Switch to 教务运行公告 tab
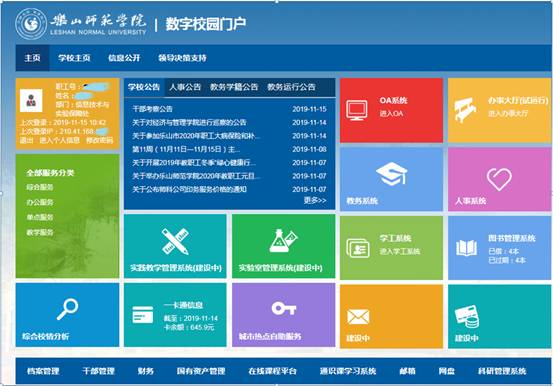 [291, 87]
